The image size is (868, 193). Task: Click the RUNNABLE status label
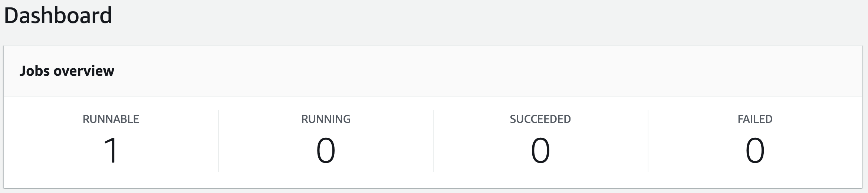point(111,119)
